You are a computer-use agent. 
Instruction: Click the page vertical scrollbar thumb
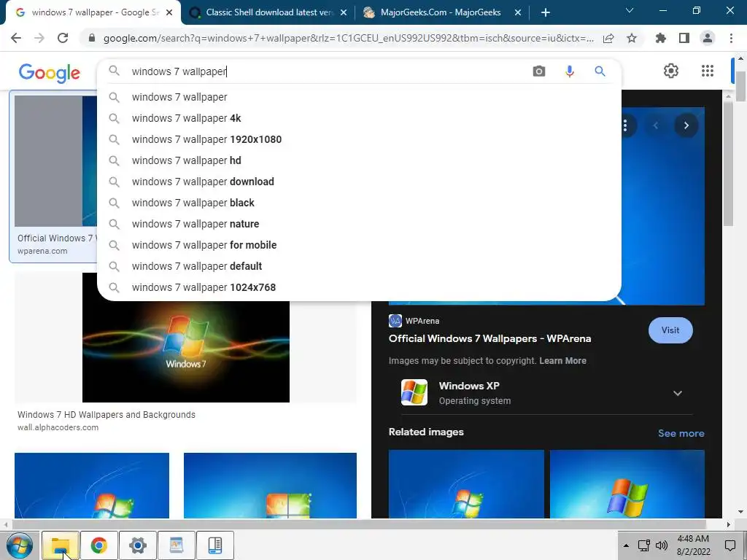tap(740, 87)
